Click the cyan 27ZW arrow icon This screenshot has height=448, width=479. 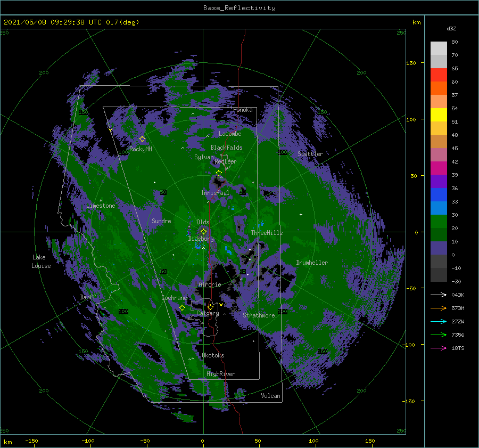tap(439, 321)
